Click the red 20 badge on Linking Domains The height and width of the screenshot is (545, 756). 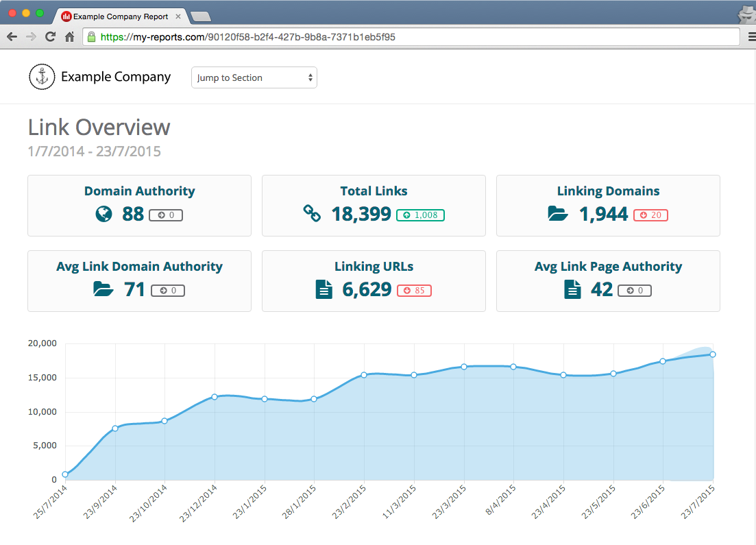click(650, 215)
